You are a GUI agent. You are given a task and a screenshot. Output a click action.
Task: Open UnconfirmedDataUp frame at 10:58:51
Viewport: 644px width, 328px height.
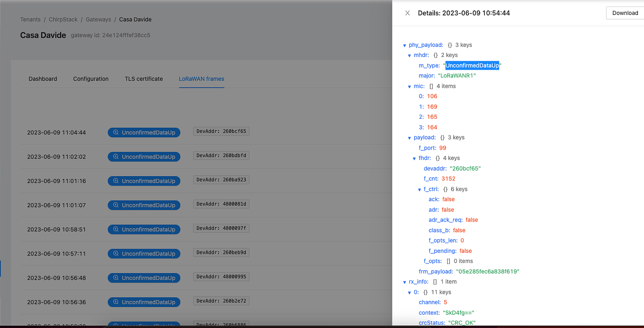tap(144, 229)
